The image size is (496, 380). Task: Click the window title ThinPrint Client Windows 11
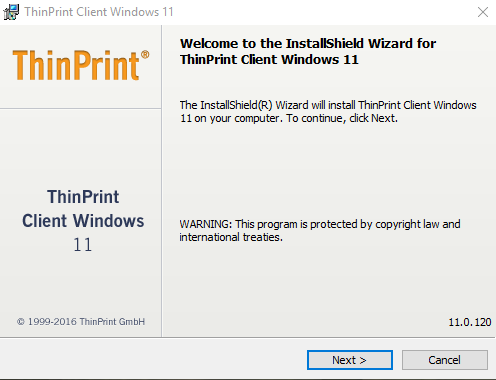pos(99,12)
